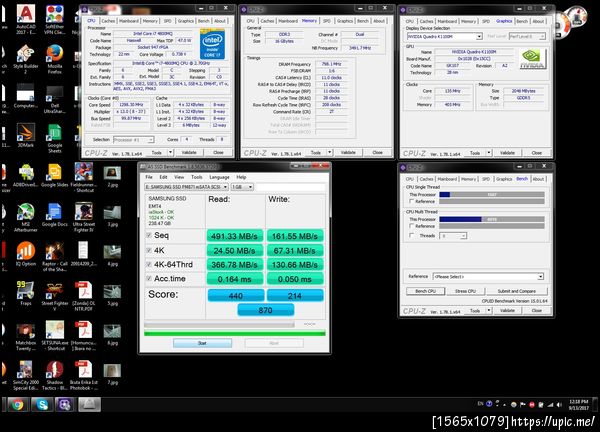The image size is (600, 432).
Task: Click the Stress CPU button
Action: click(465, 291)
